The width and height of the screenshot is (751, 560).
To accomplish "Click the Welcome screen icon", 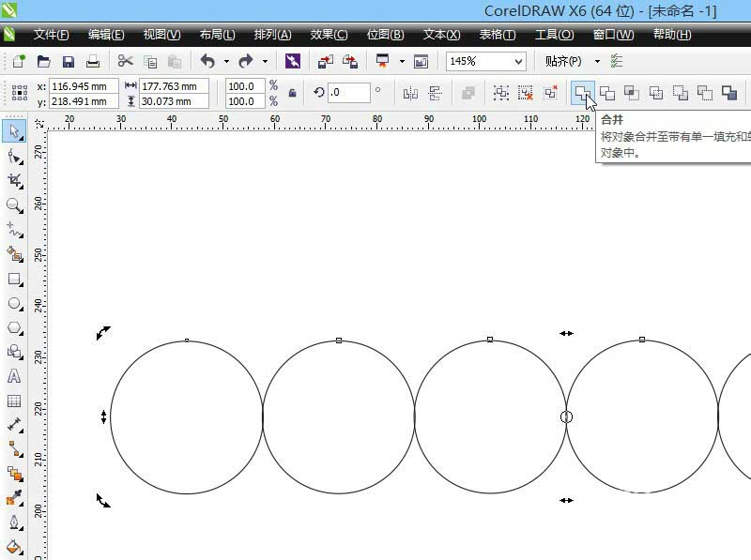I will [x=421, y=61].
